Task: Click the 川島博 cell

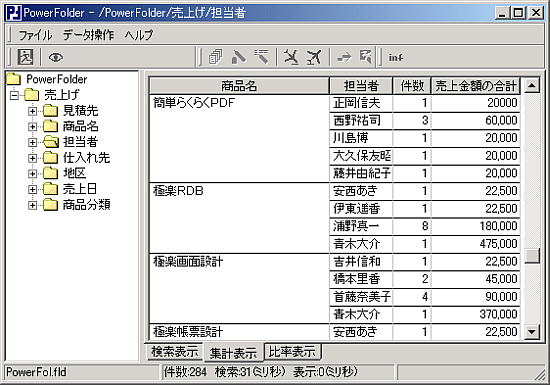Action: coord(361,139)
